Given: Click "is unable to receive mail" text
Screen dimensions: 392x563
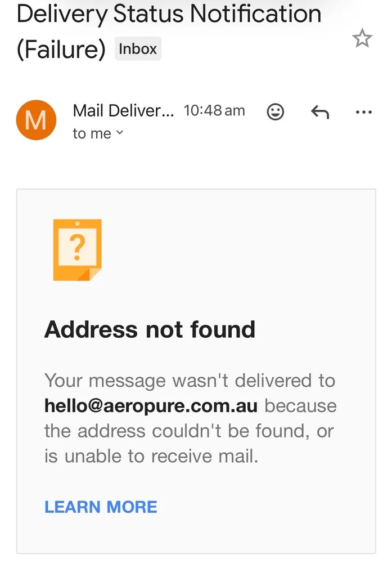Looking at the screenshot, I should (151, 457).
